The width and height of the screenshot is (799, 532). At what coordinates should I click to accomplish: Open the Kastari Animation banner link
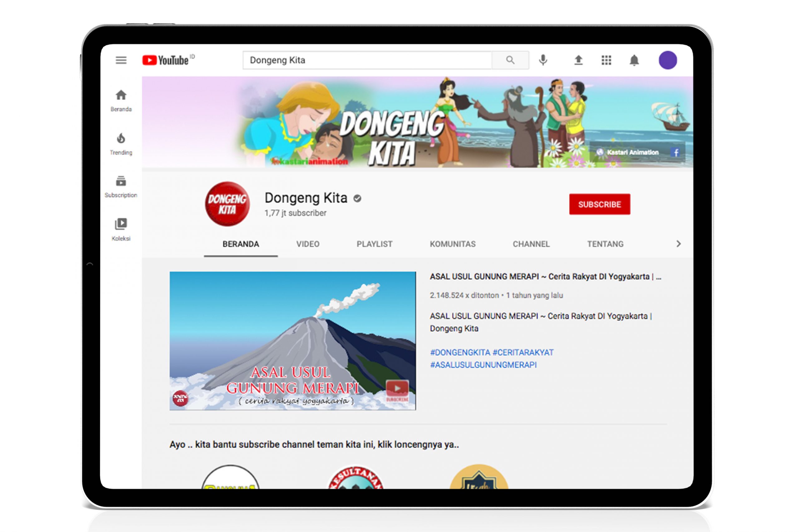tap(628, 152)
